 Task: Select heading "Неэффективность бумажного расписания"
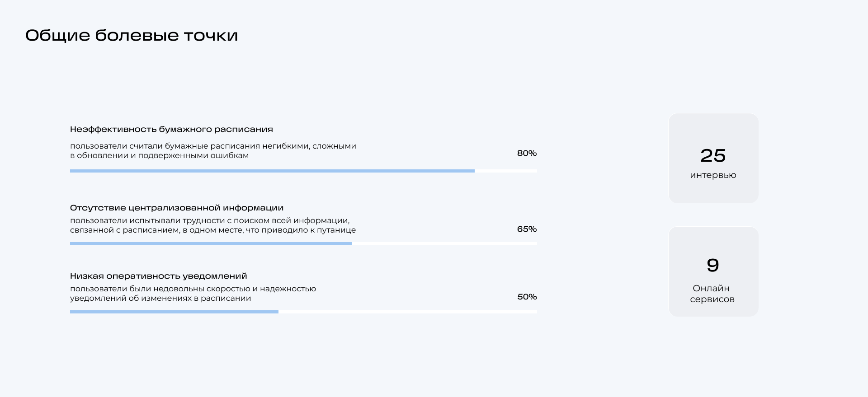pyautogui.click(x=171, y=129)
